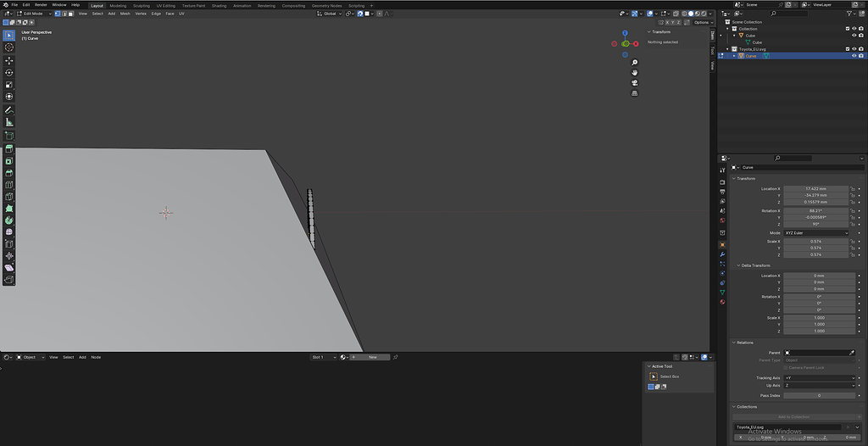Select the Bevel tool
Screen dimensions: 868x446
click(x=8, y=173)
